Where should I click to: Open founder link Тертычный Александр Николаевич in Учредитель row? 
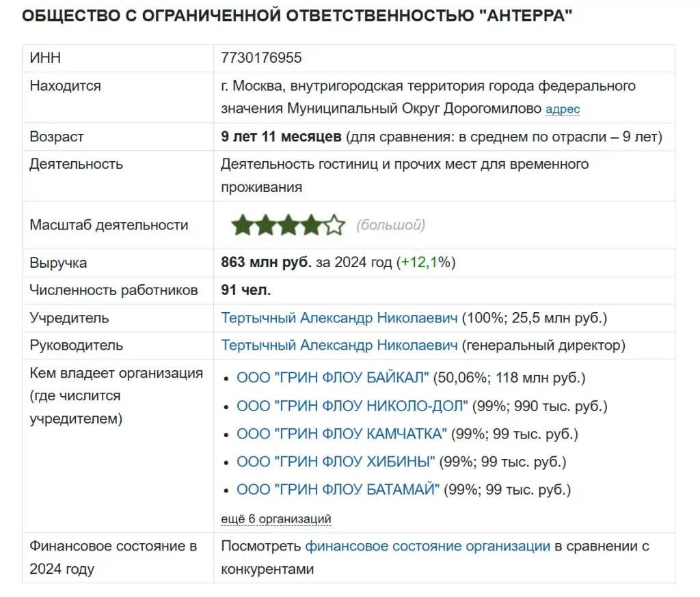click(339, 318)
